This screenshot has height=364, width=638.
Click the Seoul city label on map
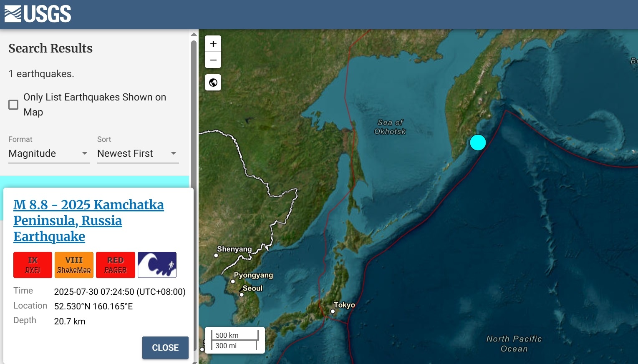[x=252, y=289]
